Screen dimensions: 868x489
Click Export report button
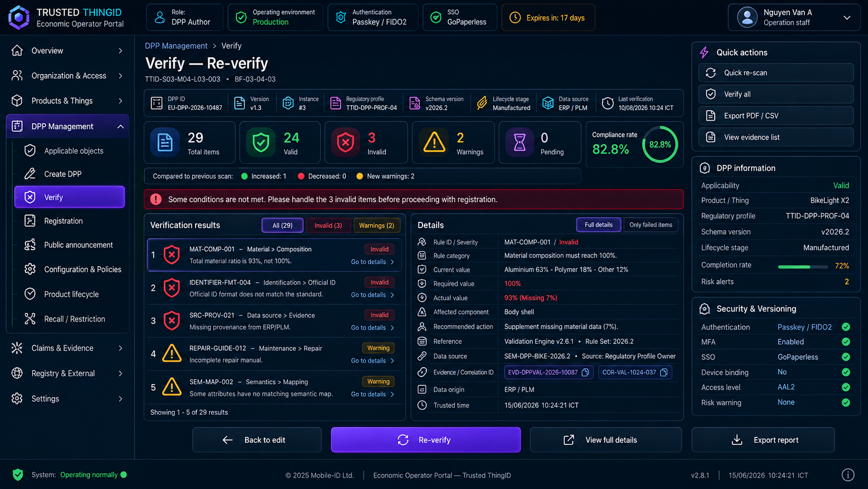click(x=763, y=440)
